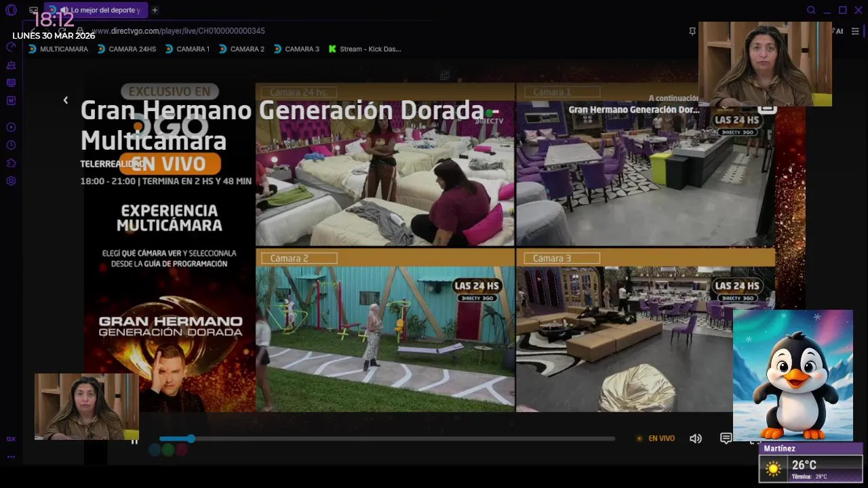Open the M messenger sidebar icon
868x488 pixels.
[x=11, y=100]
